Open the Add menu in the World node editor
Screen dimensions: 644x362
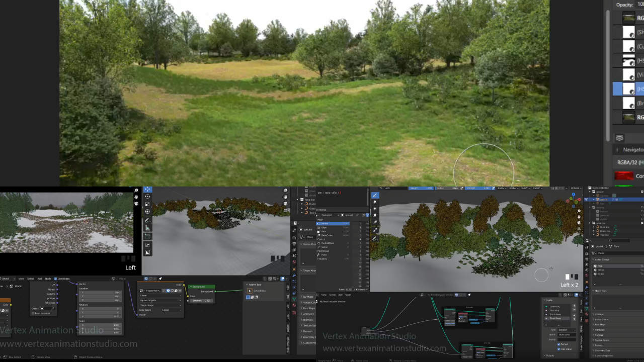pos(39,279)
